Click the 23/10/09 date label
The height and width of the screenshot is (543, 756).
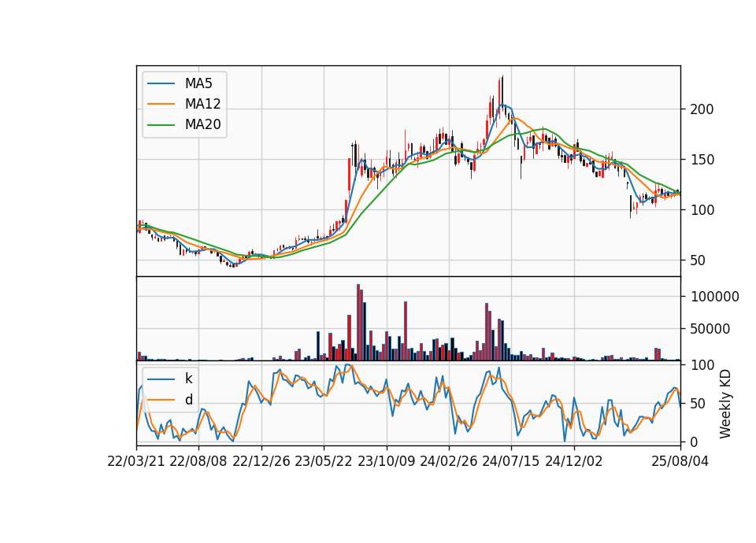[386, 461]
